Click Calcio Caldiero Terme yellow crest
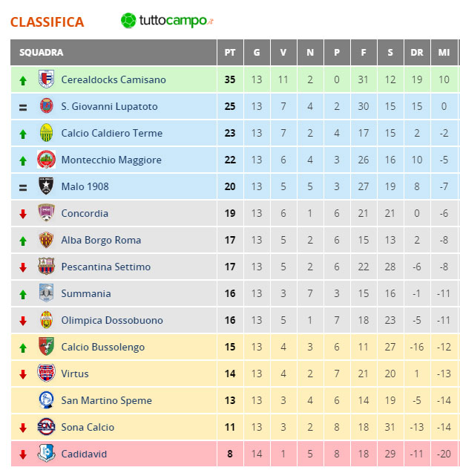The height and width of the screenshot is (476, 460). click(47, 133)
